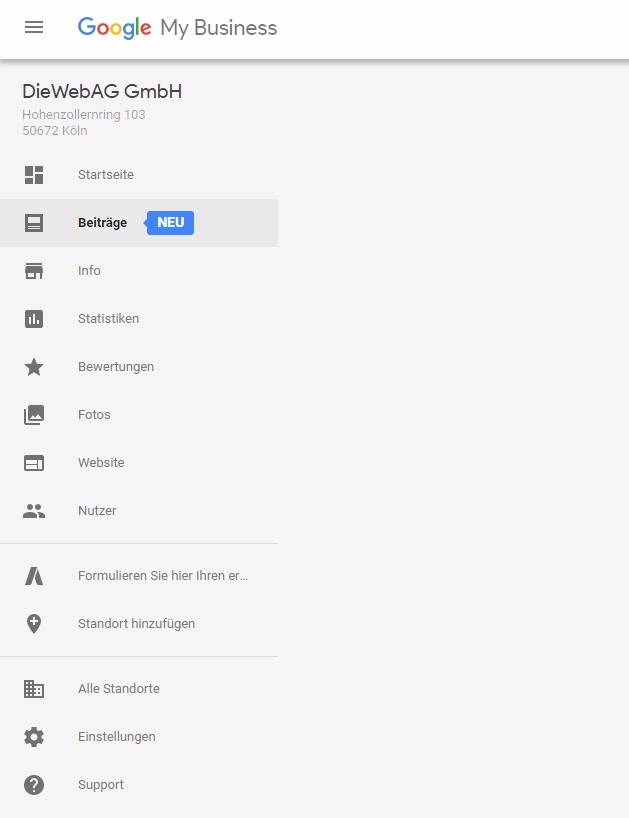Click the Google My Business logo
This screenshot has width=629, height=818.
point(177,28)
